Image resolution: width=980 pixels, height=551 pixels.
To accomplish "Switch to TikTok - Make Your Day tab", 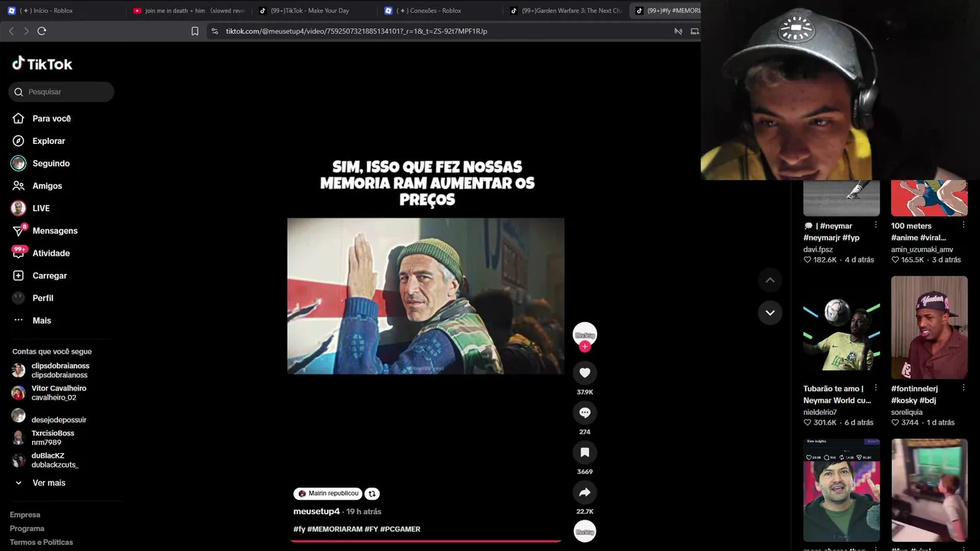I will pos(315,11).
